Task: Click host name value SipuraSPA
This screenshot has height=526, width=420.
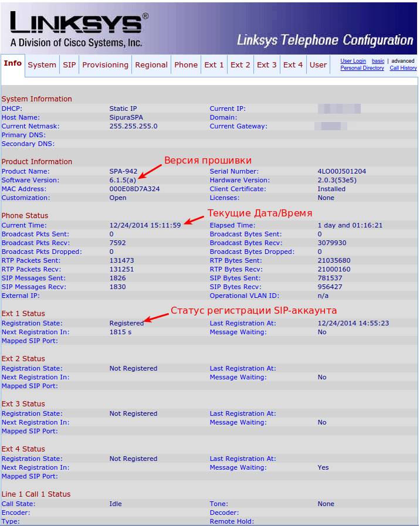Action: click(126, 117)
